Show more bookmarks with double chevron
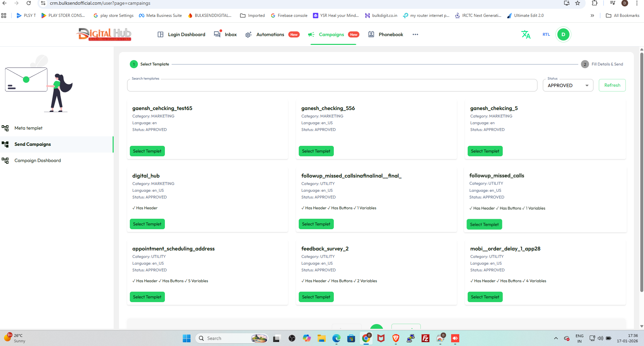 point(592,16)
